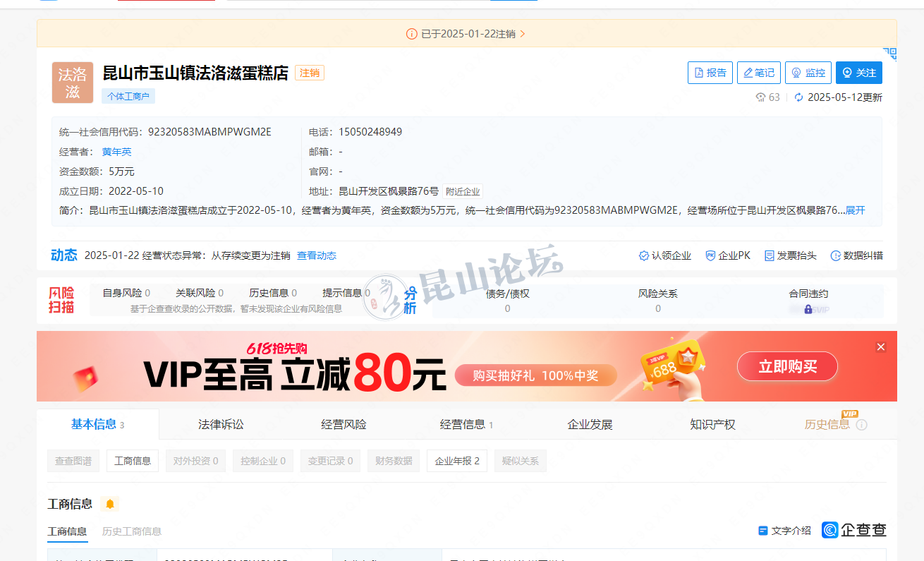Click the QR code icon at top right
This screenshot has height=561, width=924.
(890, 54)
